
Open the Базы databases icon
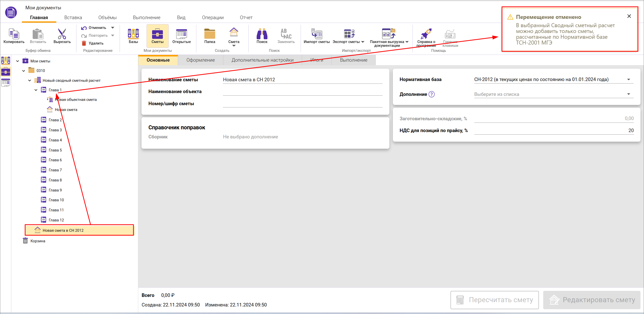pos(133,34)
